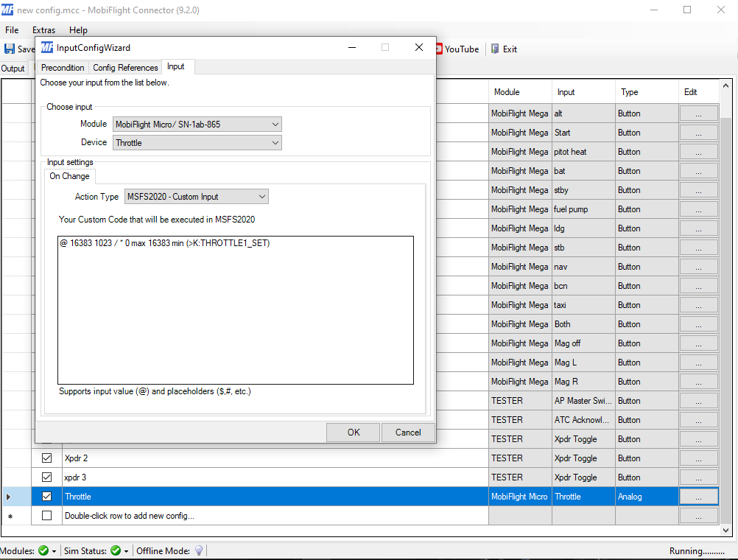Open the Modules status dropdown arrow
Image resolution: width=738 pixels, height=560 pixels.
54,551
